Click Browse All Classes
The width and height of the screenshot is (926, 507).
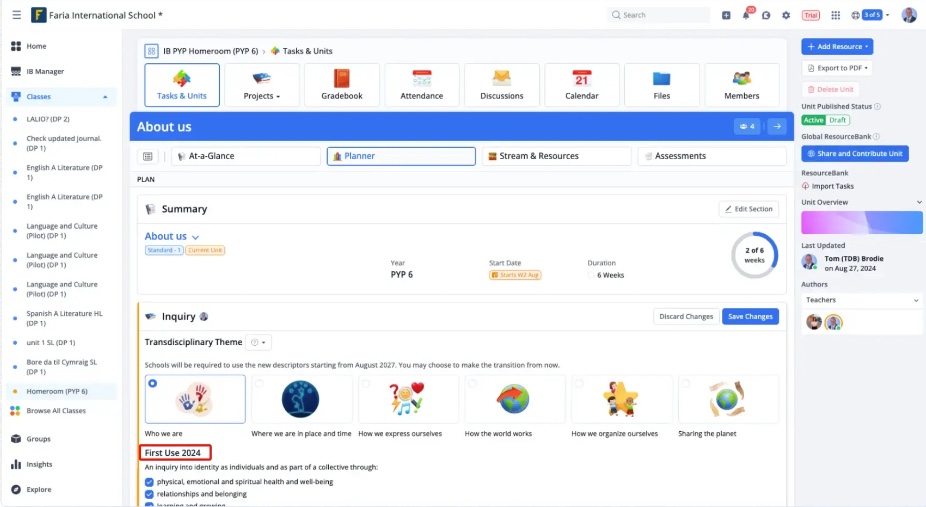point(56,411)
